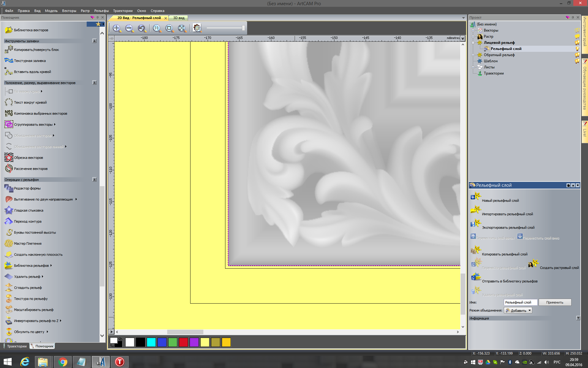Image resolution: width=588 pixels, height=368 pixels.
Task: Pick the cyan color swatch
Action: (151, 342)
